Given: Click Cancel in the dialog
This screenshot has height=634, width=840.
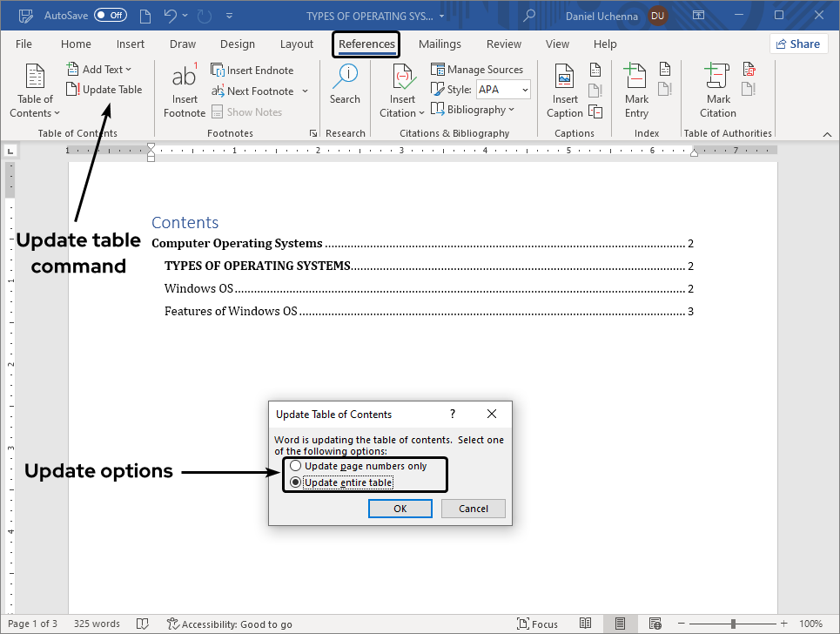Looking at the screenshot, I should click(x=474, y=509).
